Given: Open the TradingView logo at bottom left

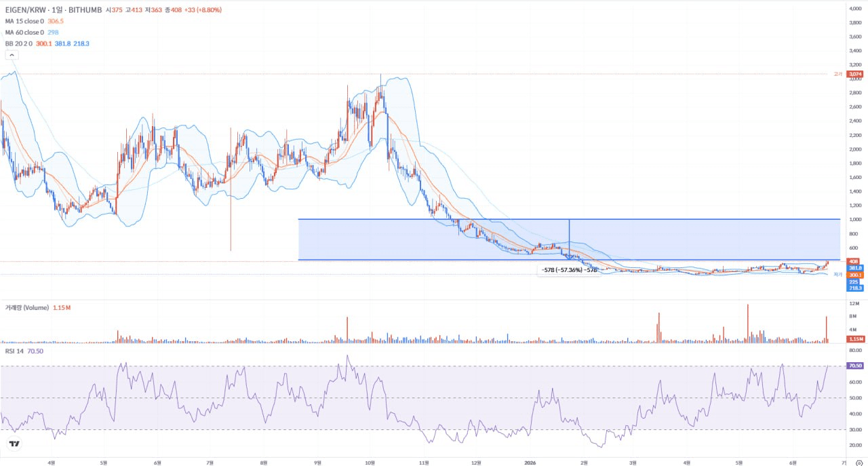Looking at the screenshot, I should 14,444.
